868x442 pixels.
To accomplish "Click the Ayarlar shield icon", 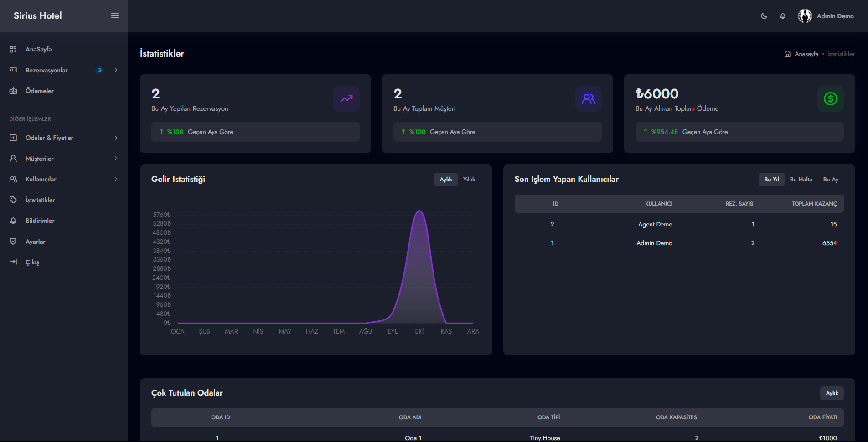I will coord(13,242).
